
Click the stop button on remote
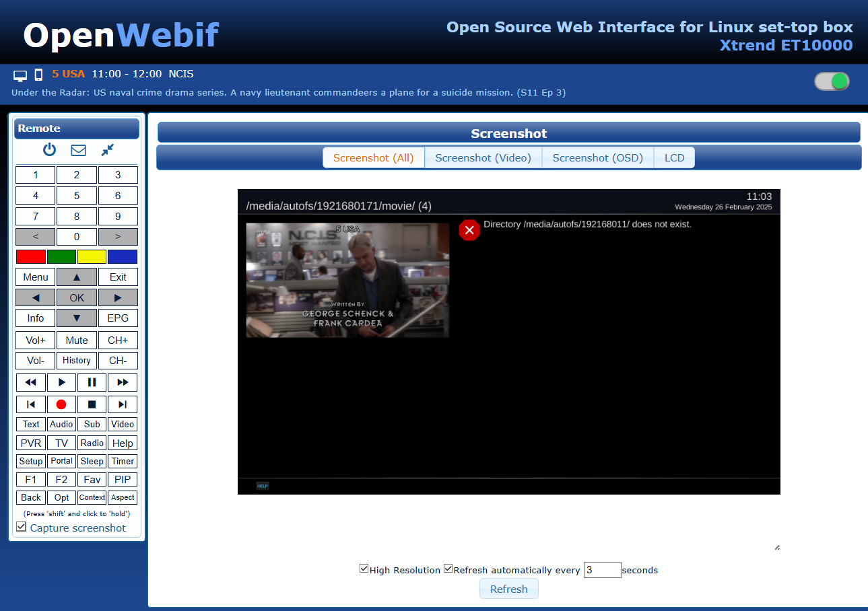(x=92, y=404)
